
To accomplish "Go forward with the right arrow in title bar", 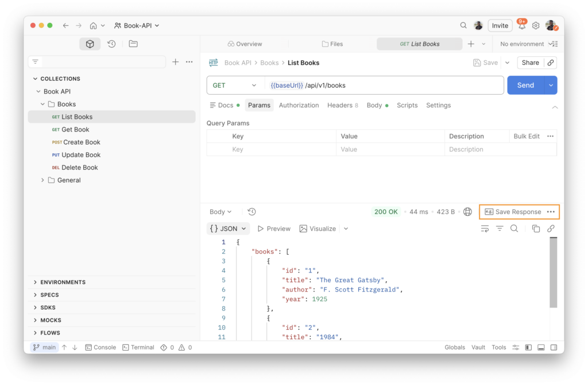I will coord(78,25).
